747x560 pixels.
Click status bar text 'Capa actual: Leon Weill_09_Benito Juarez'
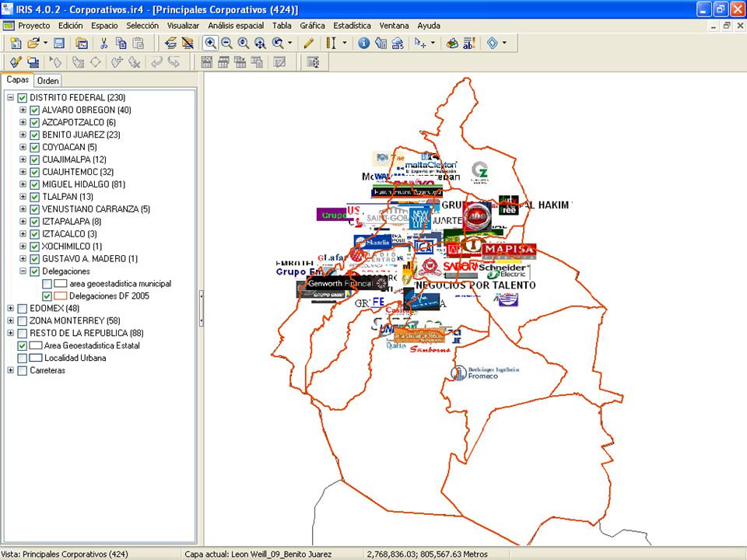click(258, 555)
